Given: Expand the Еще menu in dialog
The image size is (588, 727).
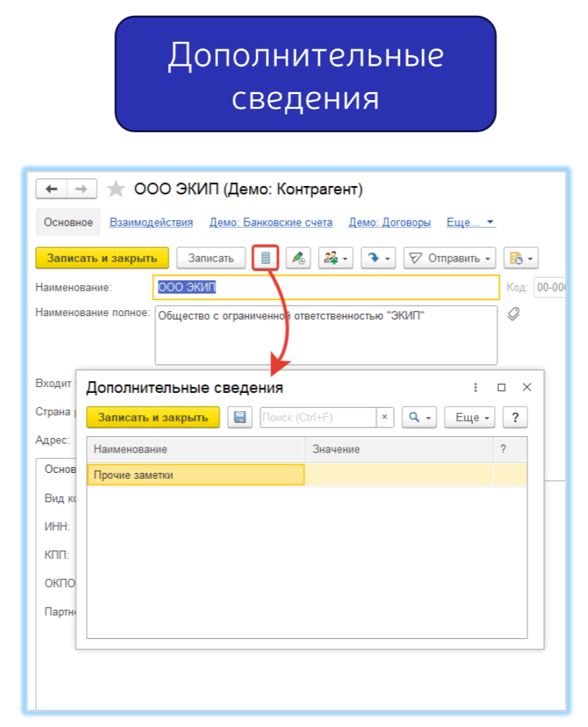Looking at the screenshot, I should 470,417.
